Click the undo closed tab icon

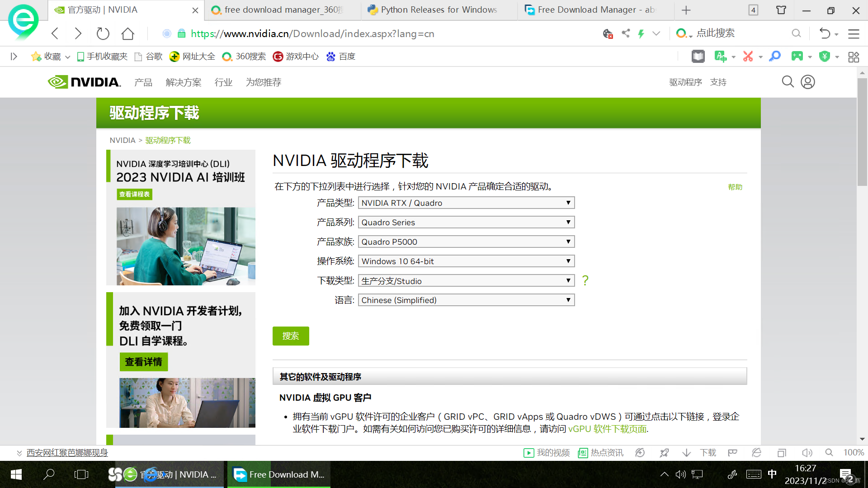pyautogui.click(x=825, y=33)
